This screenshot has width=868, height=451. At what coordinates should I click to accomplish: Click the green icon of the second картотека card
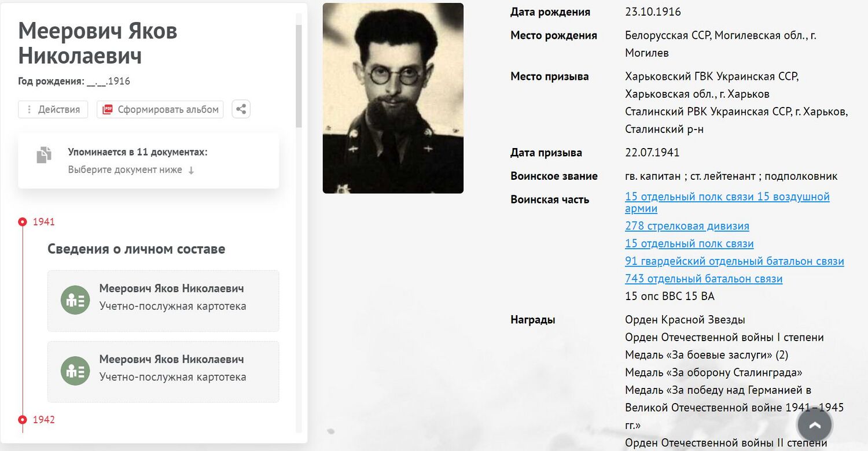point(75,371)
